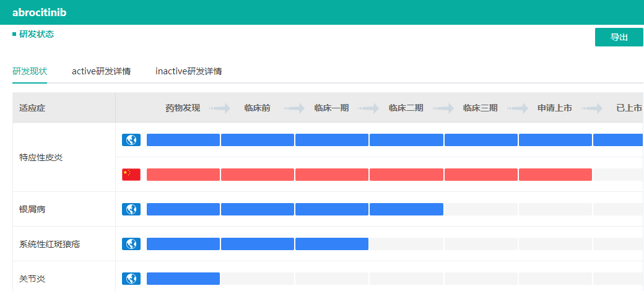The image size is (644, 291).
Task: Switch to the active研发详情 tab
Action: coord(101,71)
